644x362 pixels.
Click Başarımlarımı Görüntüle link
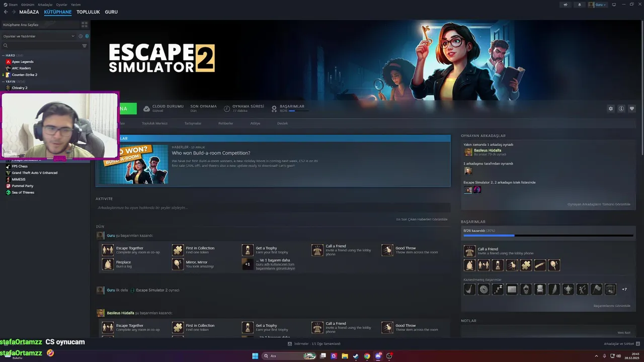tap(612, 306)
